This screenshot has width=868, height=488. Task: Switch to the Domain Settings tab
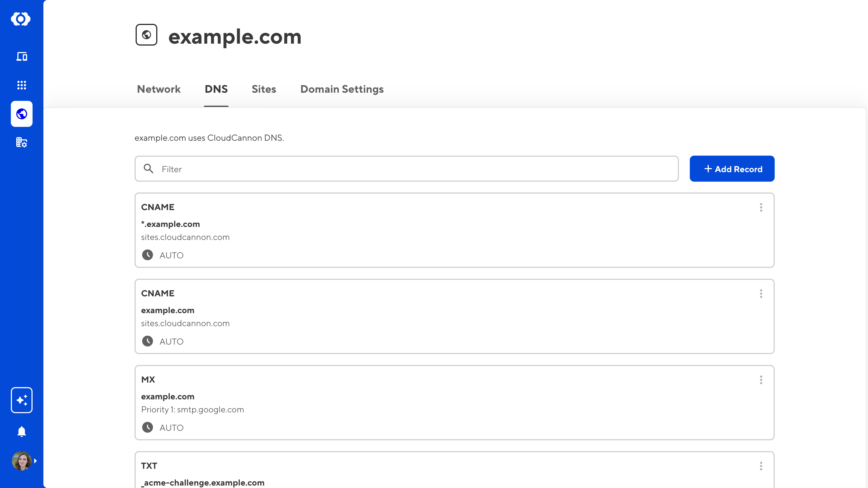pos(342,89)
